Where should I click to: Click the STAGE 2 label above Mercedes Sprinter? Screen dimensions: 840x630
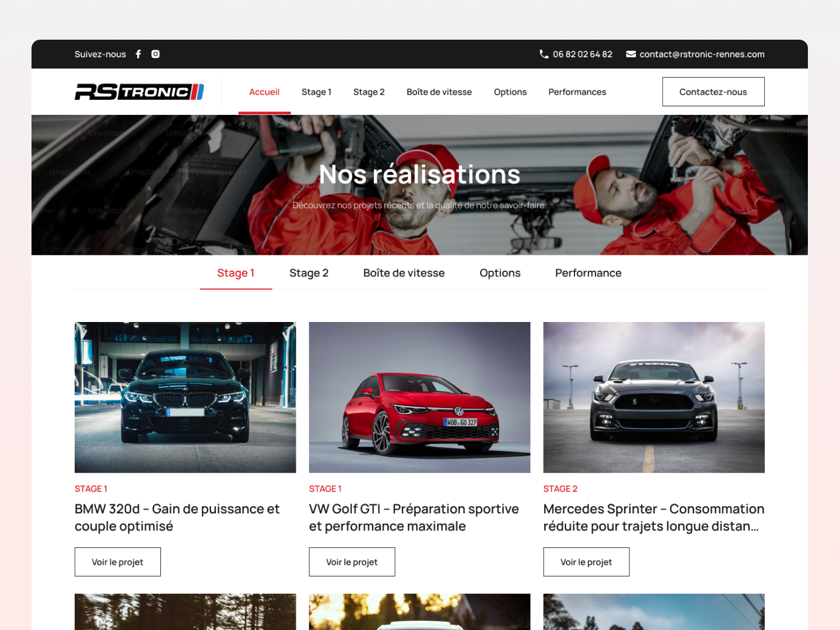pyautogui.click(x=560, y=489)
